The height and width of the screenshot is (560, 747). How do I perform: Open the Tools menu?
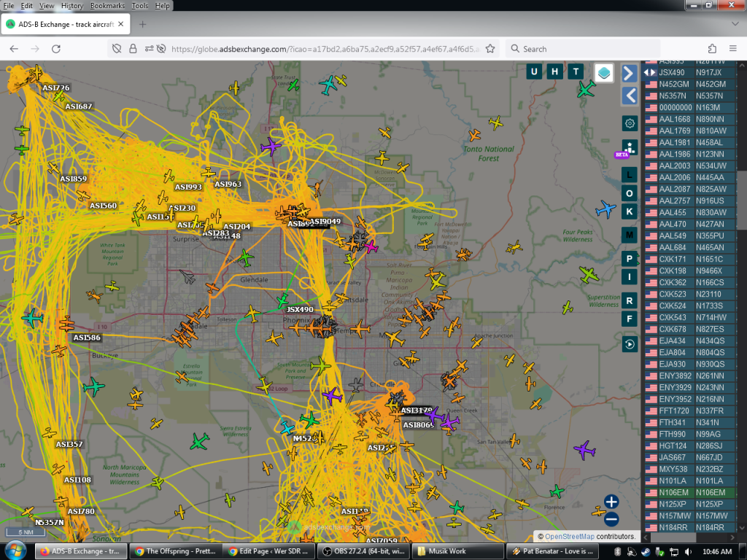coord(139,6)
